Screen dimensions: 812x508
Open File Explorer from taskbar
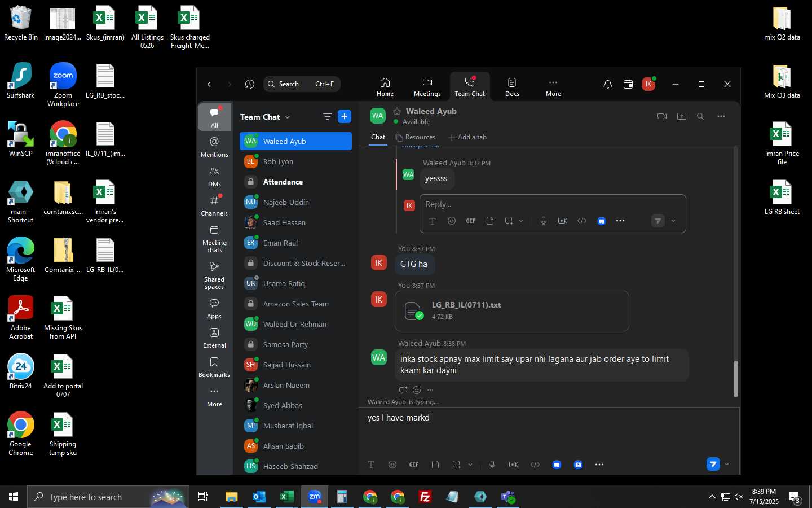(232, 497)
